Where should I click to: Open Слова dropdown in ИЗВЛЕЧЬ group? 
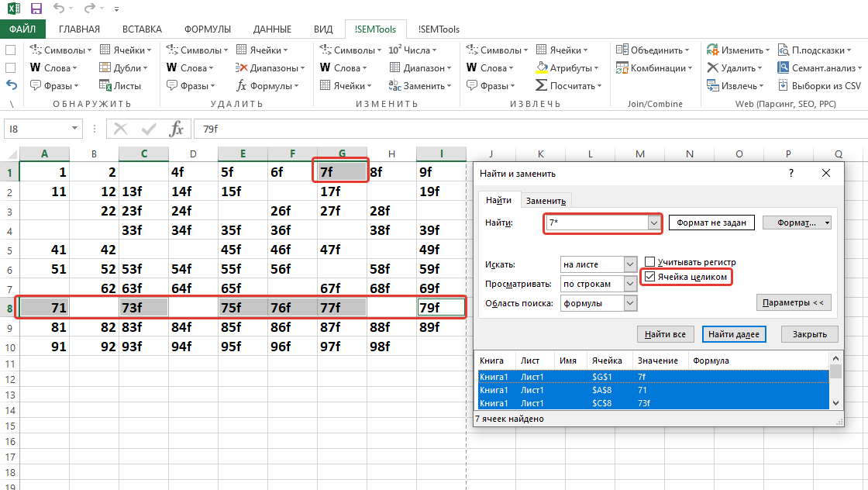click(490, 67)
